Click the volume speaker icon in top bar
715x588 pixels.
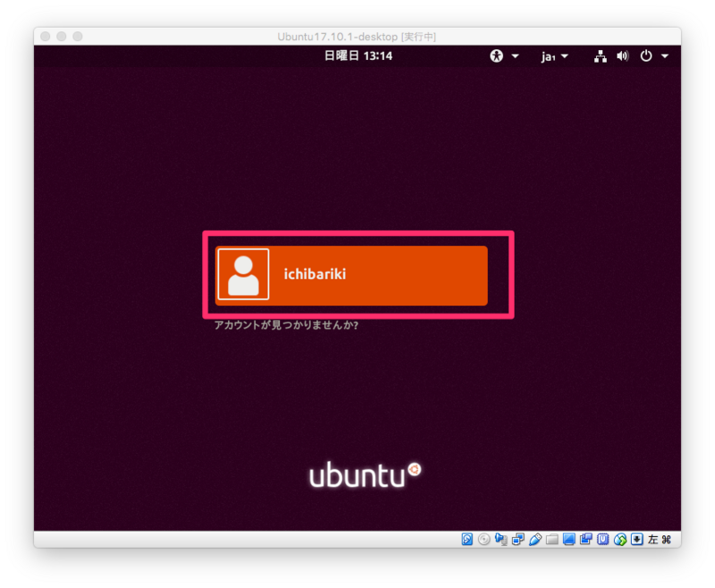coord(622,56)
